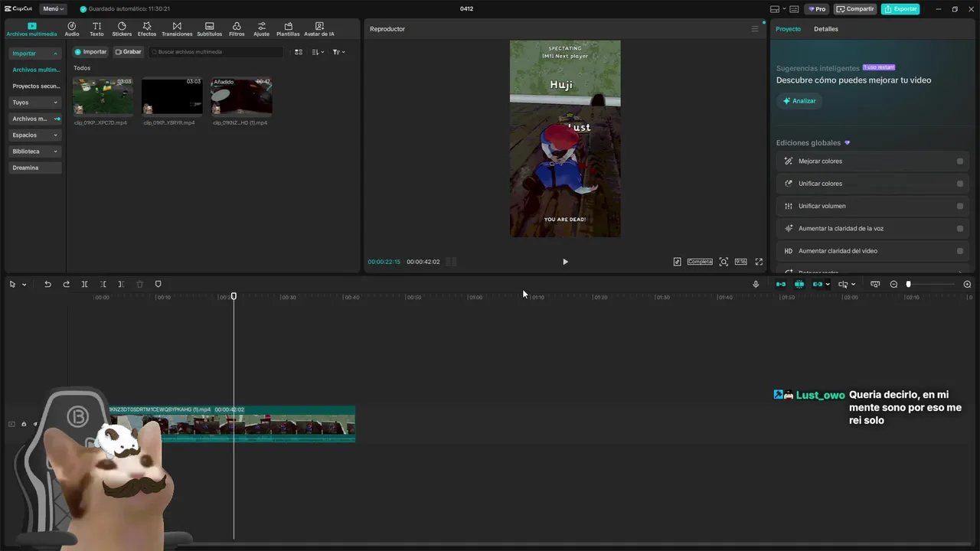The image size is (980, 551).
Task: Enable Mejorar colores option
Action: pos(960,161)
